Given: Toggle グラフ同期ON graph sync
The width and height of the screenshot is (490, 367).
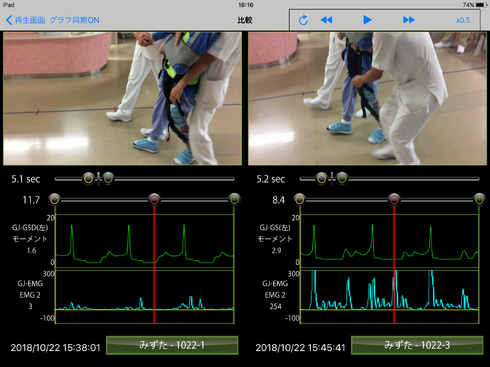Looking at the screenshot, I should pyautogui.click(x=75, y=20).
